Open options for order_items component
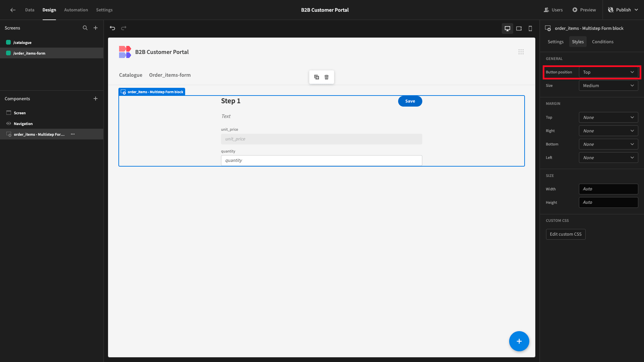Screen dimensions: 644x362 (73, 134)
